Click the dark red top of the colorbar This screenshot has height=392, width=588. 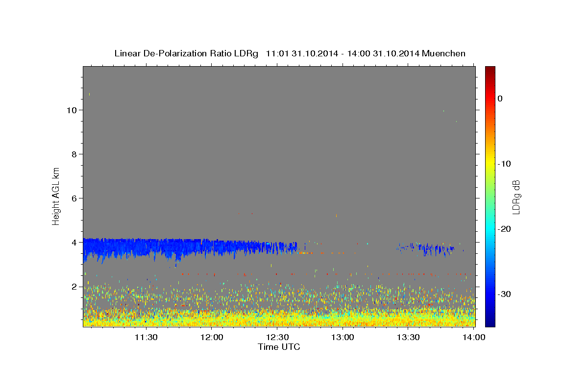click(x=490, y=70)
